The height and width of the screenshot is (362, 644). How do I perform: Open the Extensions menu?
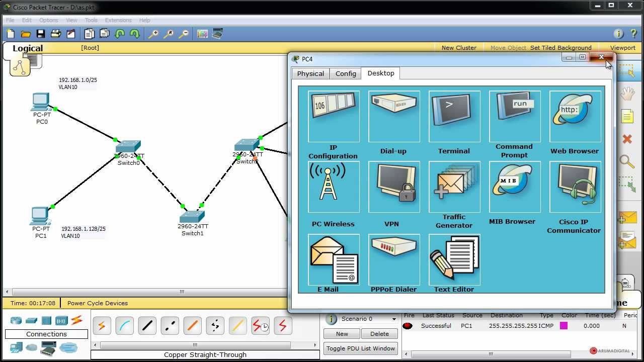point(118,20)
